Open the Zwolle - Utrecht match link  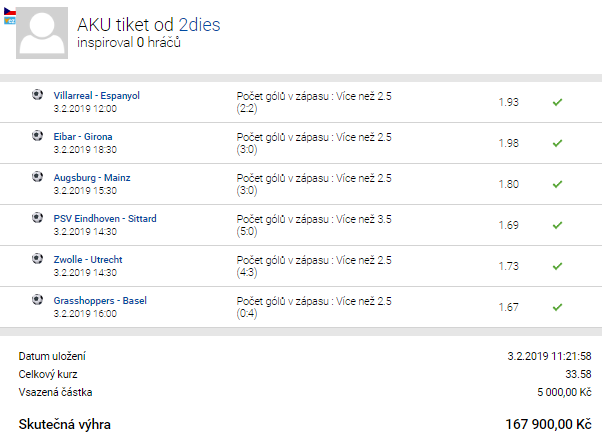(x=88, y=260)
